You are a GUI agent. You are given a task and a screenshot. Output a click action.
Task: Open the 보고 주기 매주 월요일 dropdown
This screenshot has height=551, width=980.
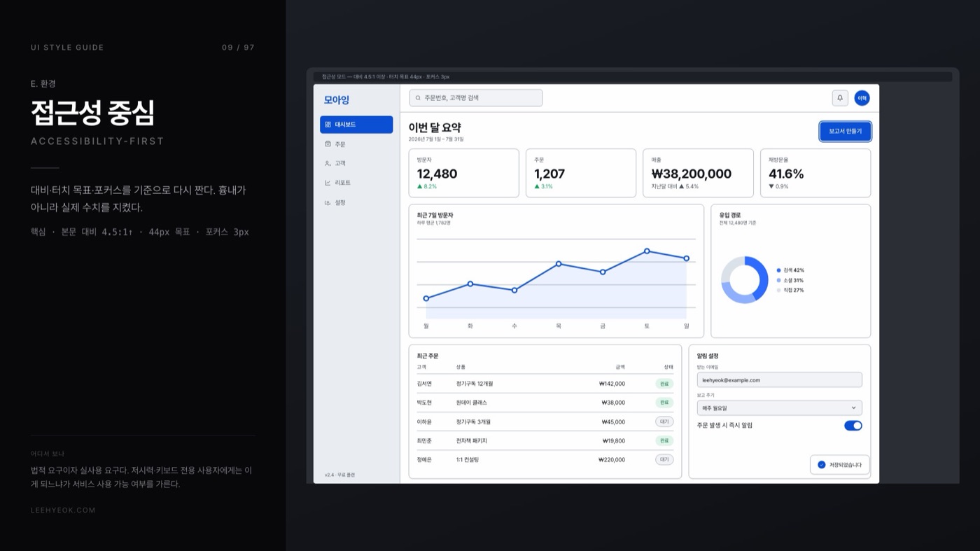pyautogui.click(x=780, y=407)
